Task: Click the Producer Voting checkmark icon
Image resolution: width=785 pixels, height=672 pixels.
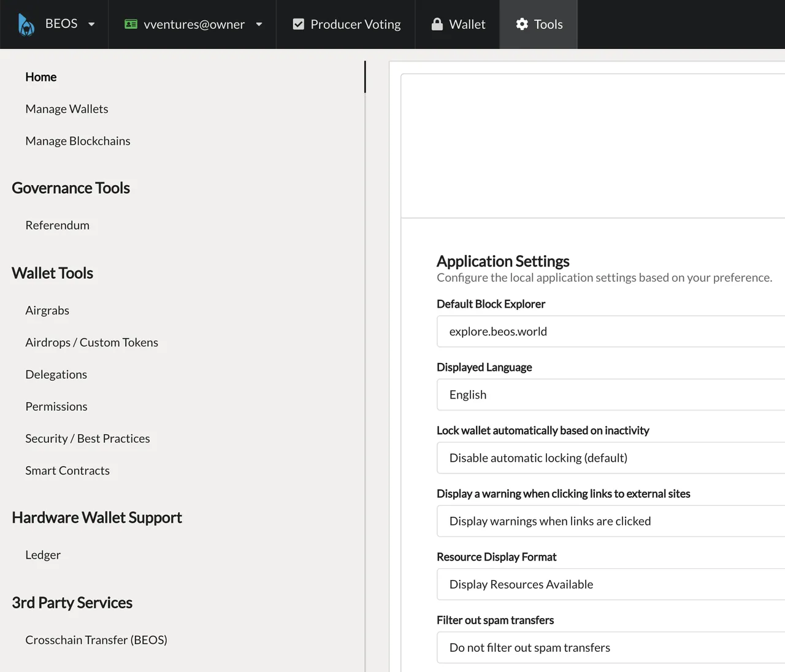Action: [299, 24]
